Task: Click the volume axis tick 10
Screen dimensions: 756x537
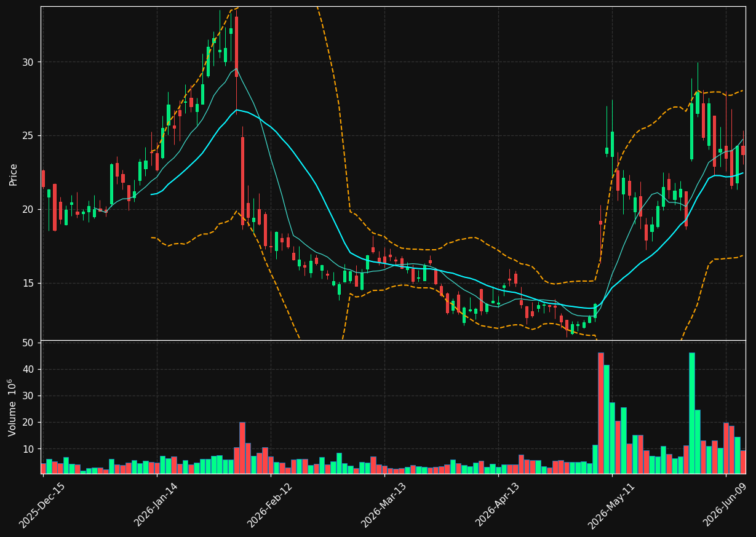Action: pos(28,450)
